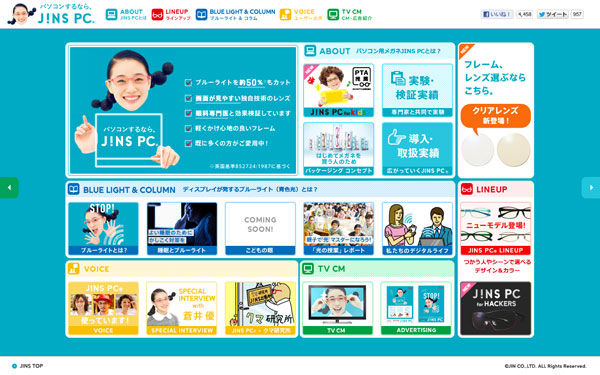
Task: Toggle the fifth hero checklist checkbox
Action: (188, 143)
